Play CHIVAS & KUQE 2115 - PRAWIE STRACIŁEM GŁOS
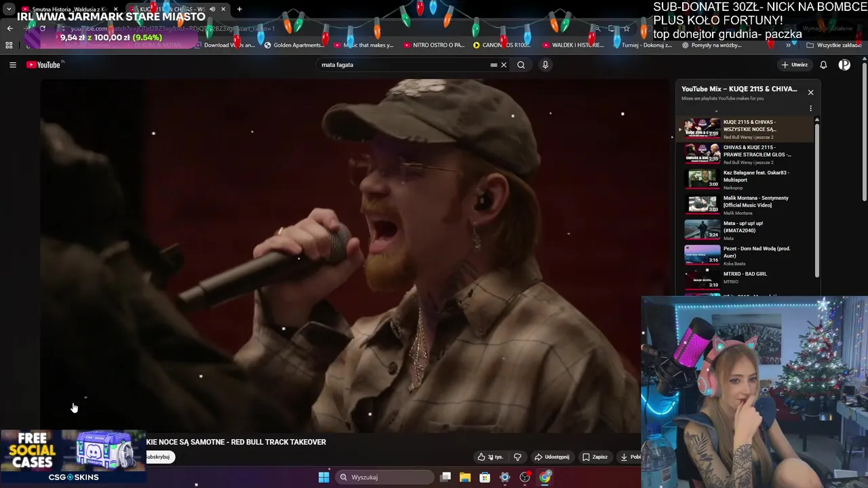 click(x=746, y=154)
